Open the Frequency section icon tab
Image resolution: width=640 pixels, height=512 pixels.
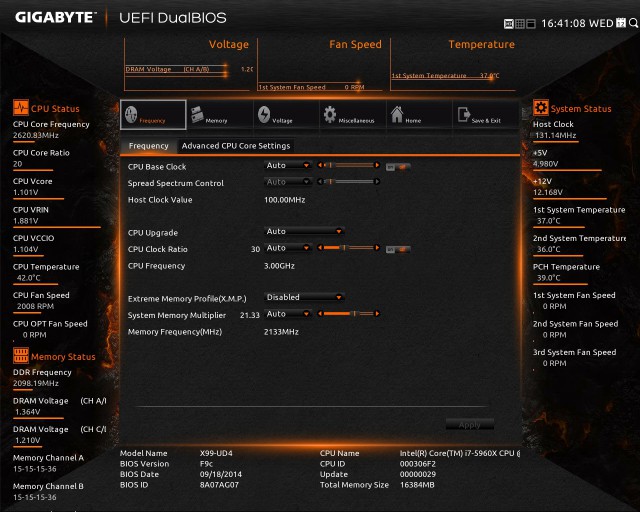click(x=153, y=115)
